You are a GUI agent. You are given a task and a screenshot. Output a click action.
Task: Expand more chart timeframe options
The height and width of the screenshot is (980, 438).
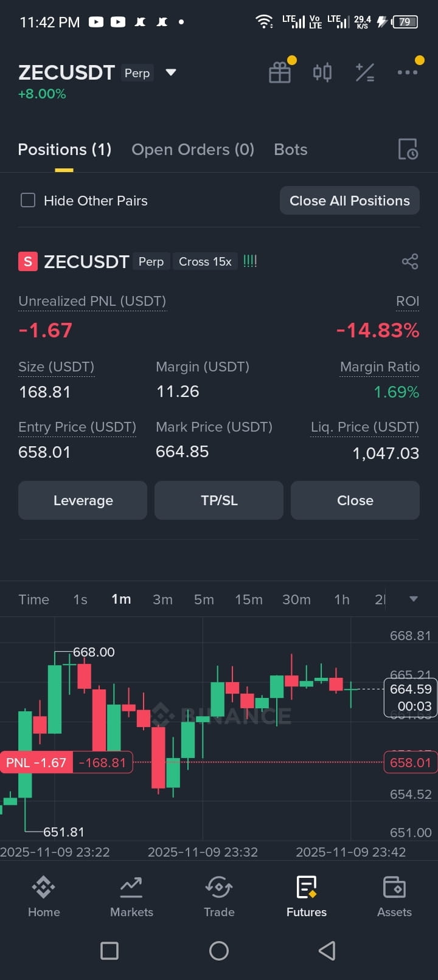414,599
